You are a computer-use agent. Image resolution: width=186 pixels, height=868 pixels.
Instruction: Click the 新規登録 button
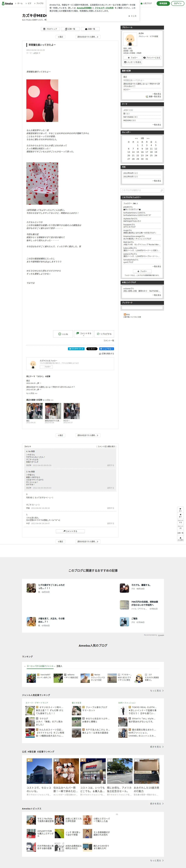(x=163, y=3)
